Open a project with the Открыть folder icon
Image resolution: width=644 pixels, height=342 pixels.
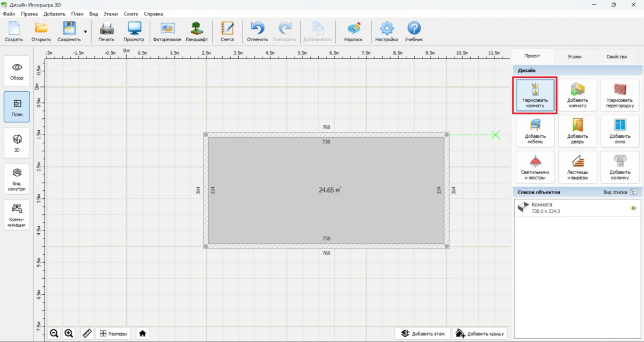[41, 32]
